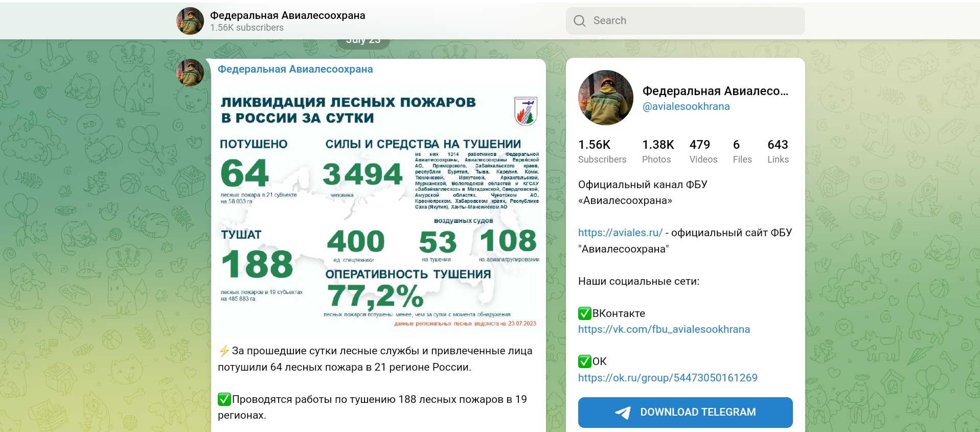Click the July 23 date badge
The image size is (980, 432).
(x=363, y=41)
